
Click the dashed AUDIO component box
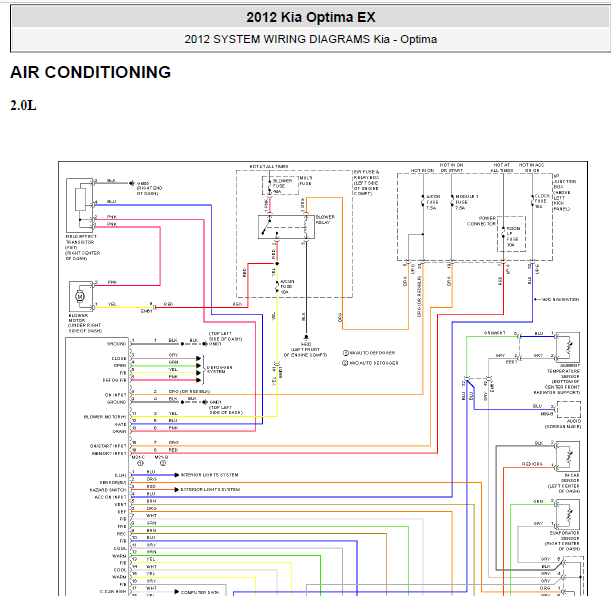(x=569, y=409)
